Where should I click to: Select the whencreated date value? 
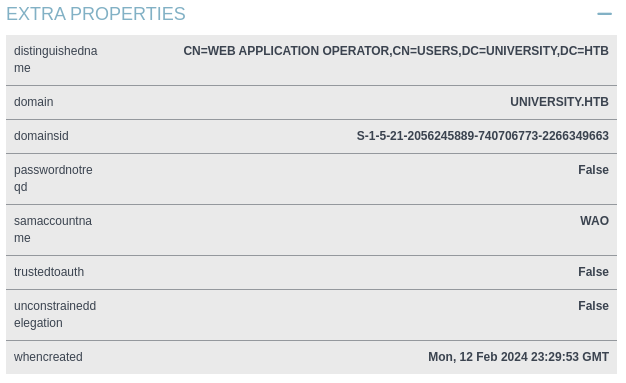[x=518, y=357]
